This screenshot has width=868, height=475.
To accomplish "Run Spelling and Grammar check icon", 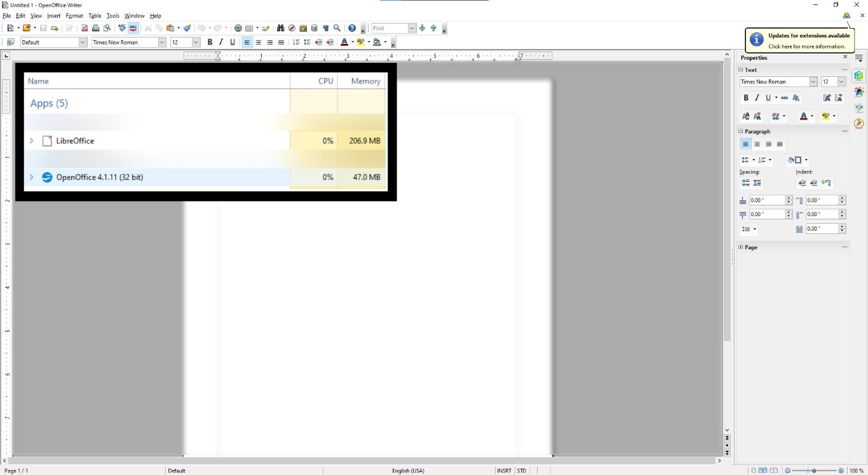I will tap(121, 28).
